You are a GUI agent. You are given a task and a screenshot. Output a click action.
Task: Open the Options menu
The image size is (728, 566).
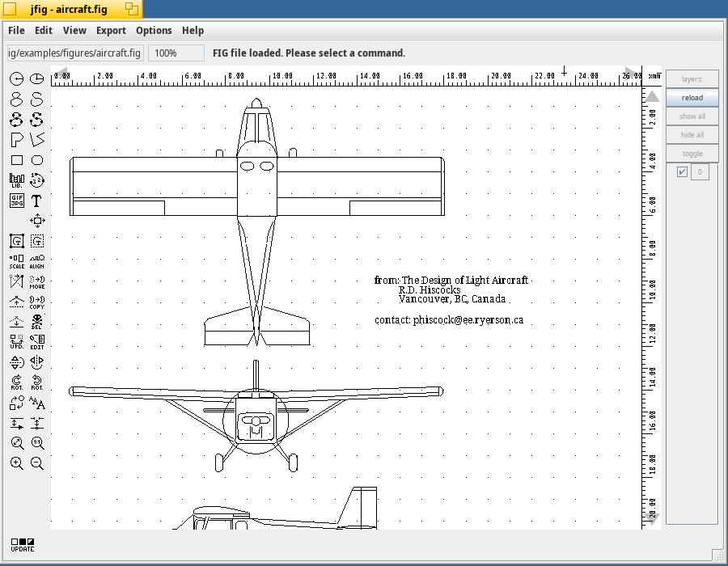click(x=154, y=30)
